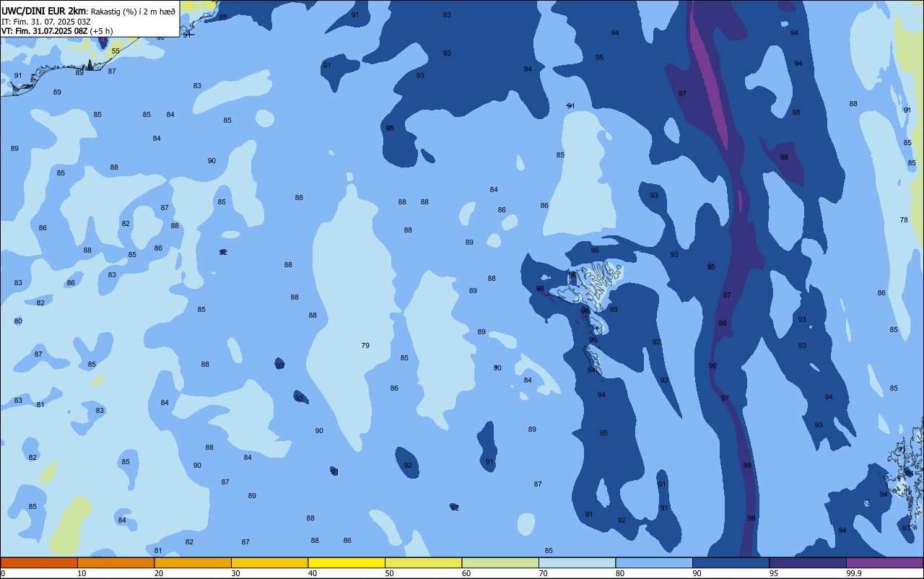Pick the purple legend swatch above 99.9
The image size is (924, 579).
pos(884,562)
